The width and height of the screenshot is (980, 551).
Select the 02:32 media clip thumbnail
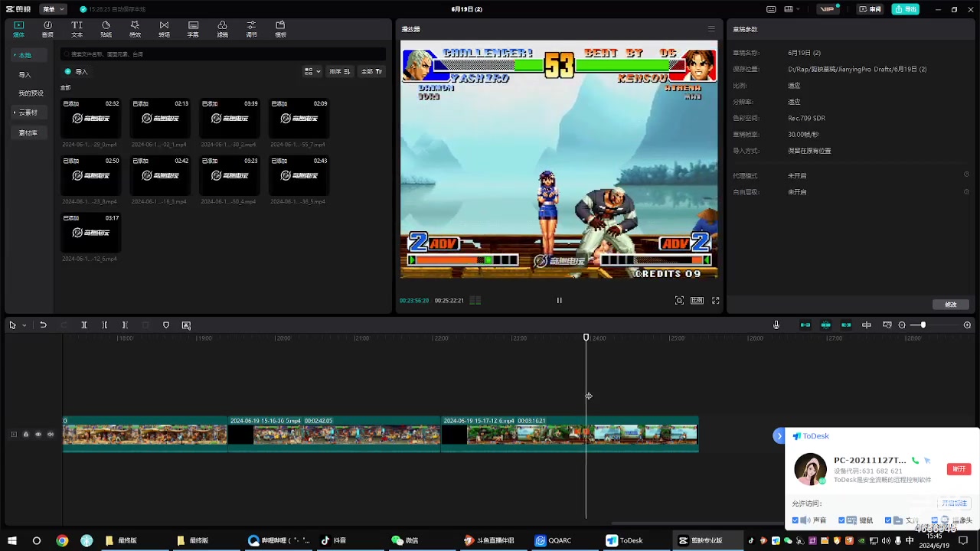click(x=90, y=119)
